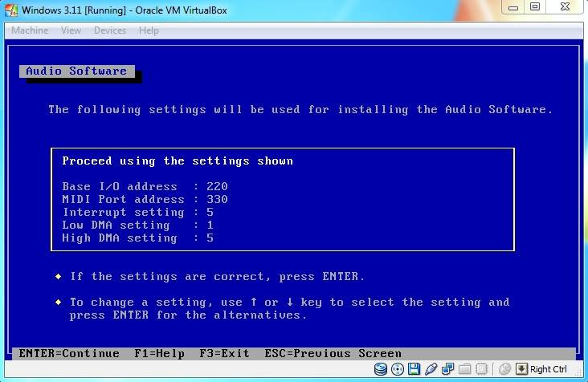Click the optical CD drive icon
Viewport: 588px width, 382px height.
(398, 369)
